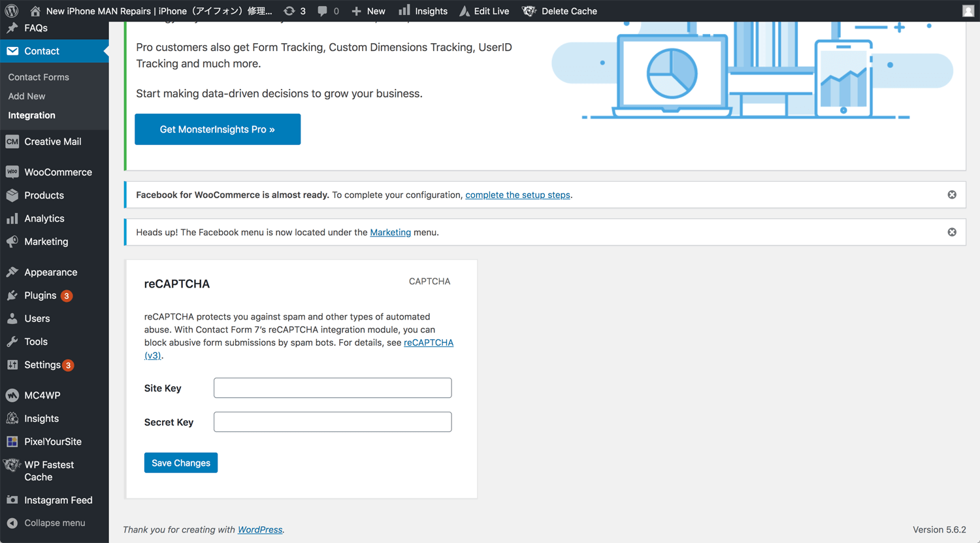Open the Instagram Feed menu label
This screenshot has width=980, height=543.
point(58,500)
